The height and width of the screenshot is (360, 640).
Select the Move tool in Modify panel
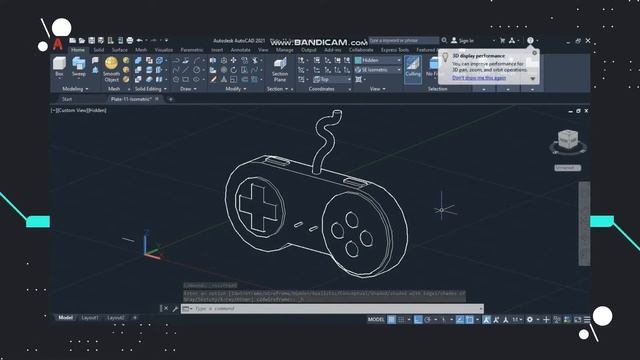(233, 60)
